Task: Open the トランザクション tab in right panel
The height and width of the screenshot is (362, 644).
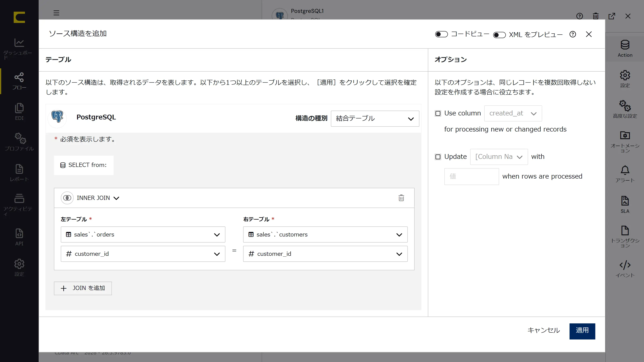Action: tap(625, 236)
